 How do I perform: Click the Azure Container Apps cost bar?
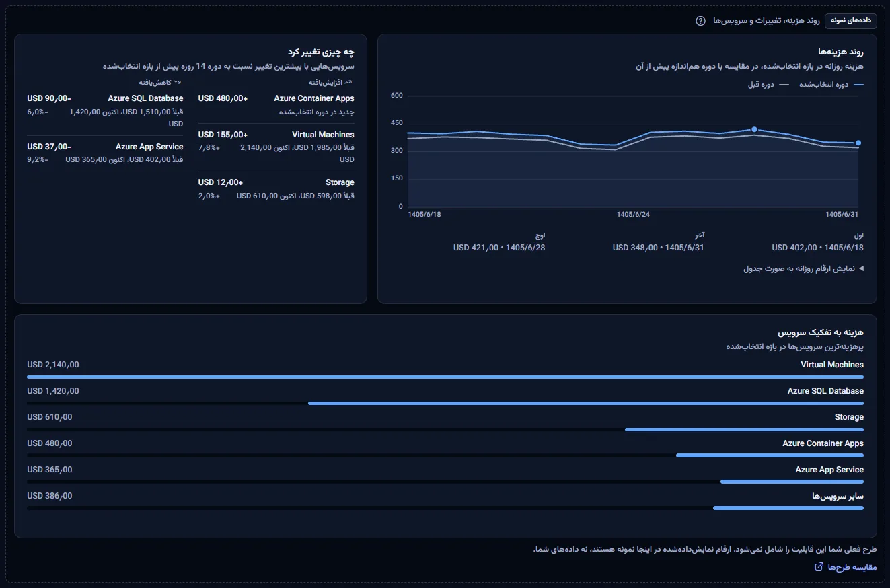click(770, 456)
